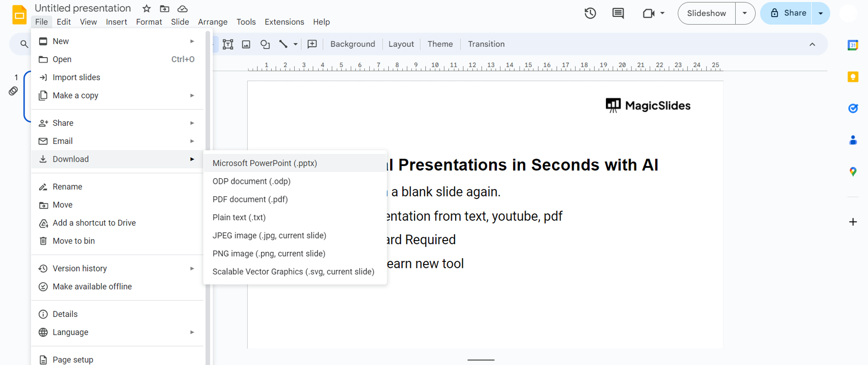
Task: Open Google Maps side panel
Action: pyautogui.click(x=853, y=172)
